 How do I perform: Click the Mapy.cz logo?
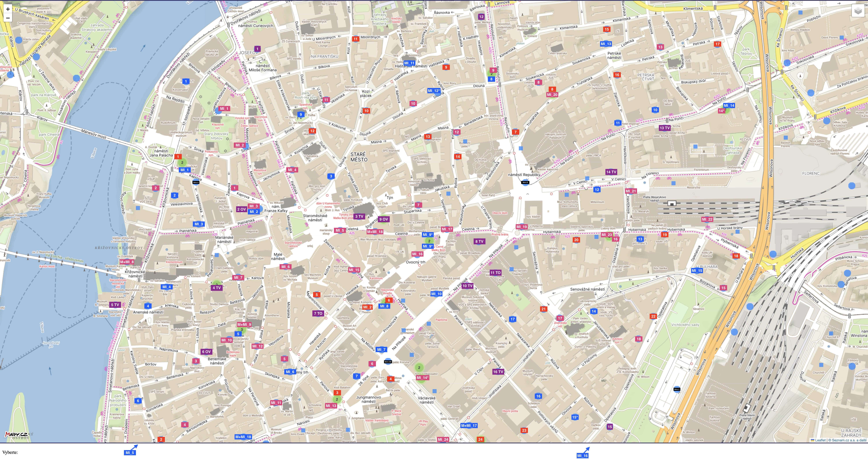[16, 434]
